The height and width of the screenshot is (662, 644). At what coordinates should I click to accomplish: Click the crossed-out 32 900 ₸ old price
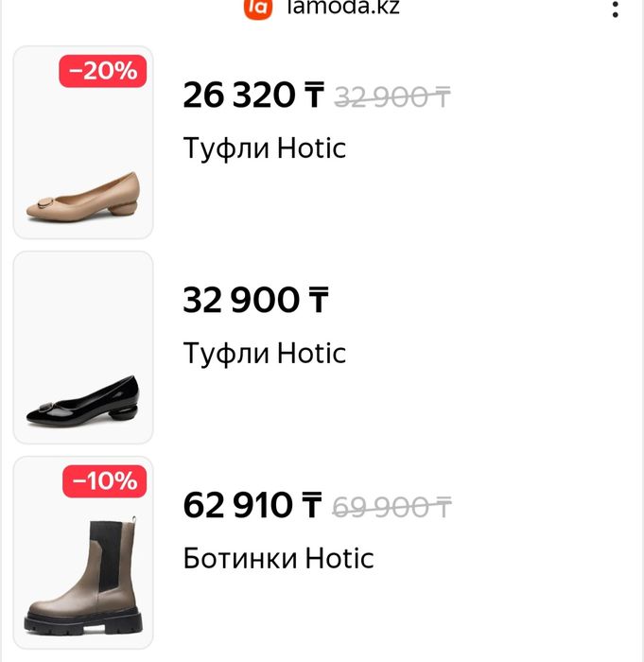click(393, 96)
